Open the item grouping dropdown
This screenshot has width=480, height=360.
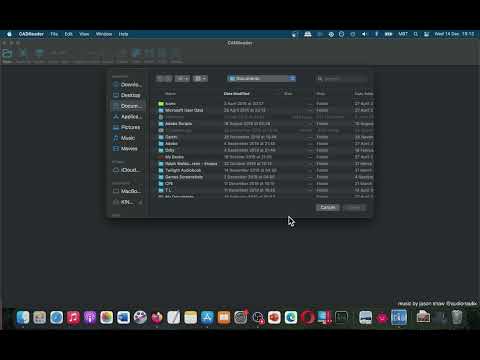tap(200, 78)
